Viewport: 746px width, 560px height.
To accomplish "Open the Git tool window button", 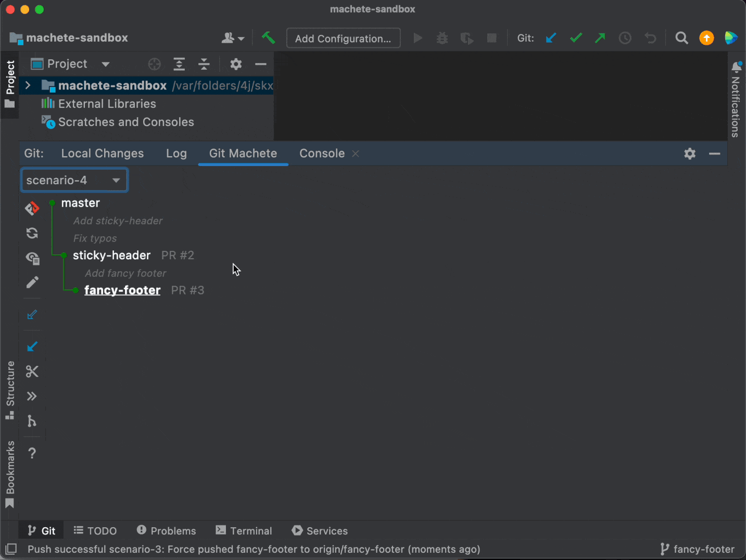I will [41, 530].
